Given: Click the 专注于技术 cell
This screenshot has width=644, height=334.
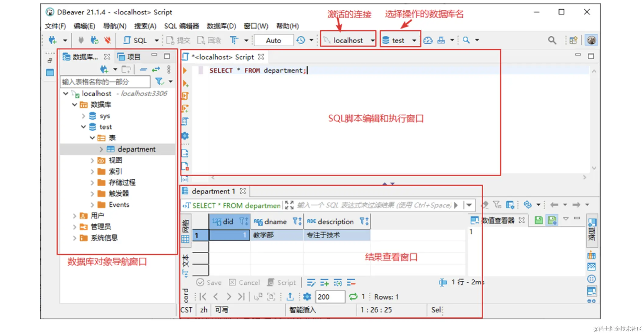Looking at the screenshot, I should coord(337,235).
